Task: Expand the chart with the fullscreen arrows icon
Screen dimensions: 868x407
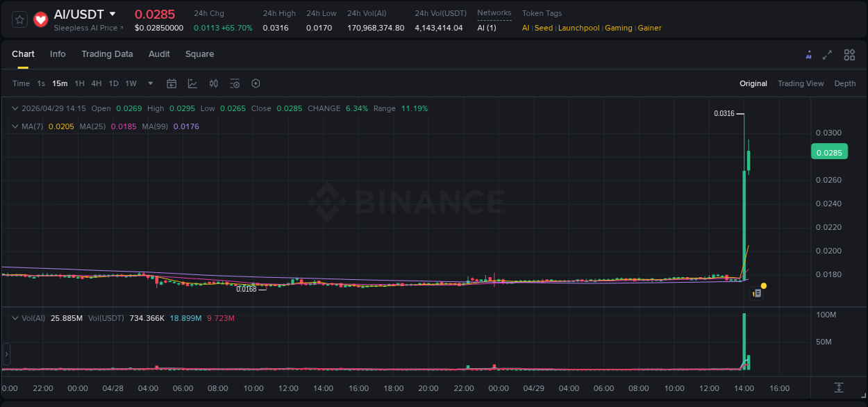Action: 828,54
